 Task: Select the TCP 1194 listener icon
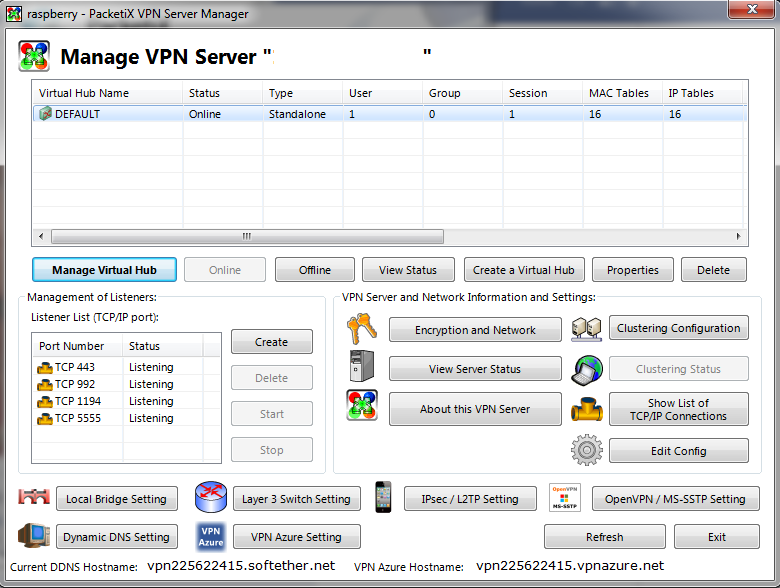pyautogui.click(x=45, y=401)
